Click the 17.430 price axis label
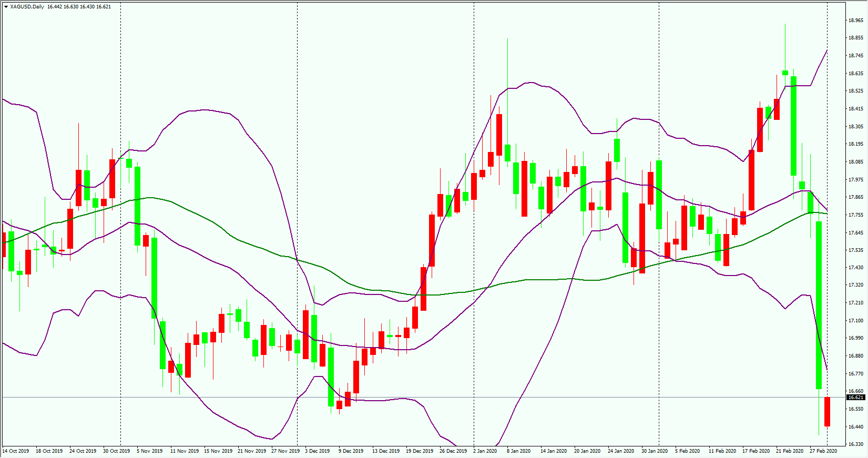868x458 pixels. click(856, 268)
